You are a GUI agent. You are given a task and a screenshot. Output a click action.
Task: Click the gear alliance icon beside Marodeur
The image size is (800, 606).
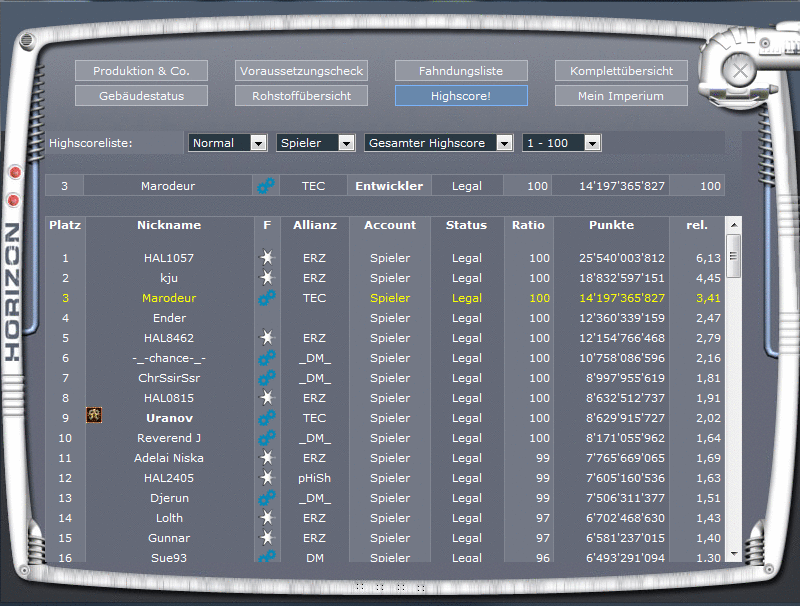266,298
